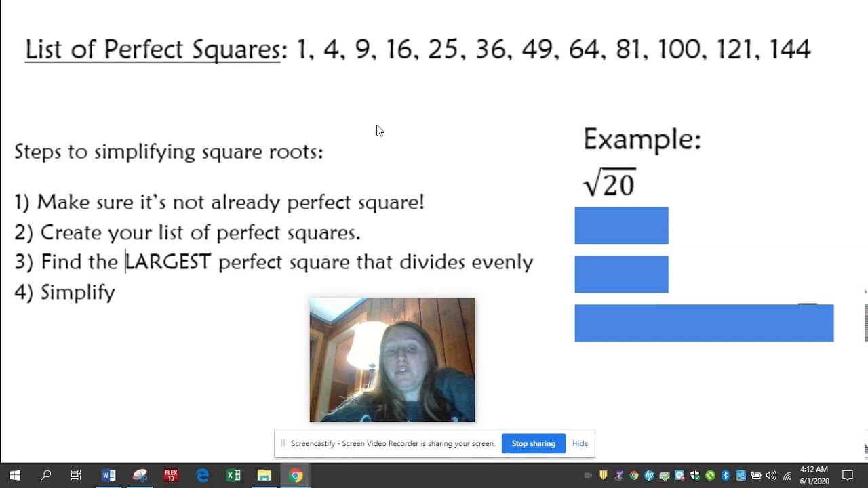Click the Chrome tray icon
868x488 pixels.
(x=634, y=475)
